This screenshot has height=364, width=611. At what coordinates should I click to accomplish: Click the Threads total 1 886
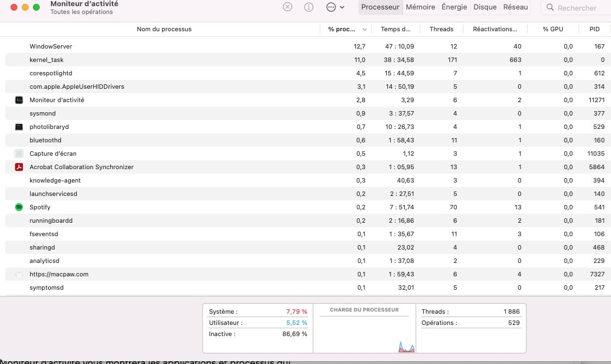[x=511, y=312]
